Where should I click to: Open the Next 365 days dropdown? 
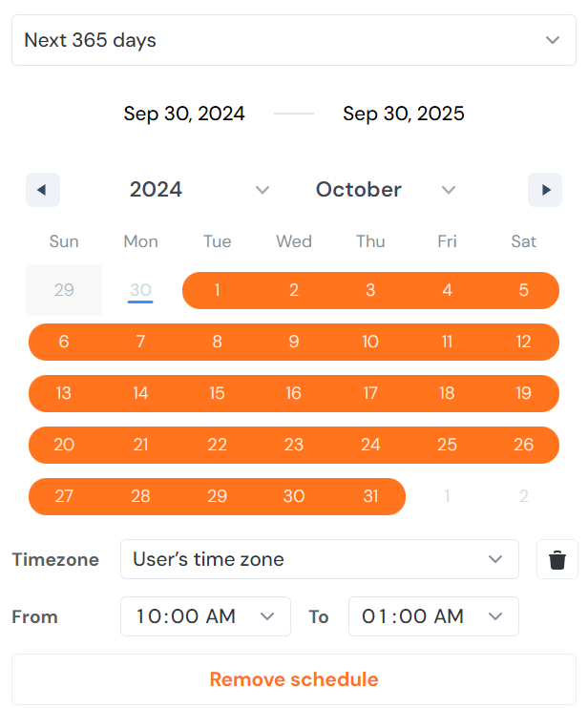(x=294, y=40)
